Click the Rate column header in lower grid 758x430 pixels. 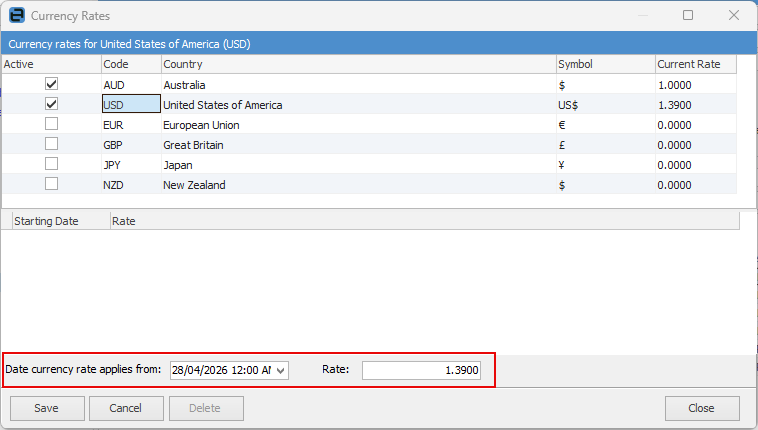(425, 221)
